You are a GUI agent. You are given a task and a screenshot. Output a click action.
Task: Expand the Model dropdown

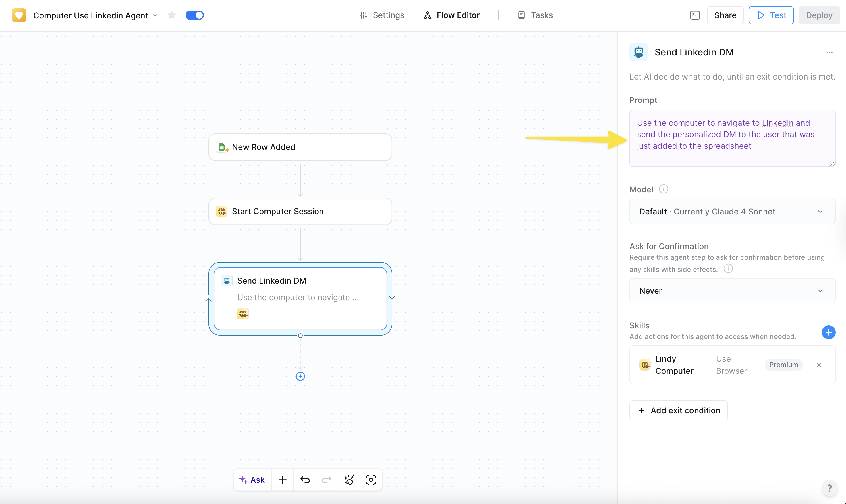732,212
